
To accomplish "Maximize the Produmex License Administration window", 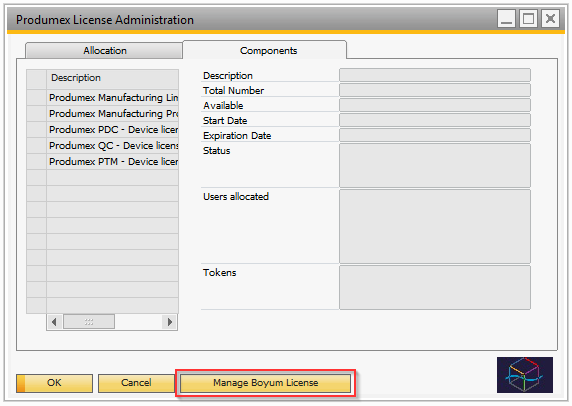I will click(528, 18).
